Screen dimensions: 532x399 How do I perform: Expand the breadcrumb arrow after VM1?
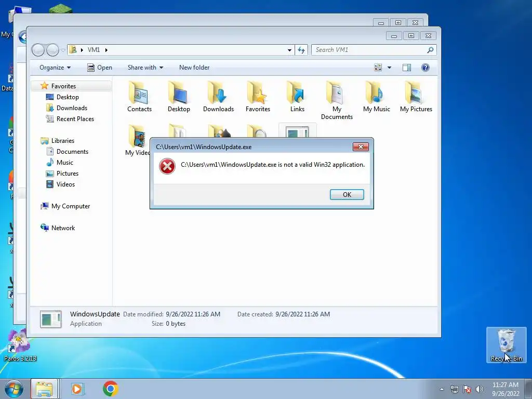point(106,50)
